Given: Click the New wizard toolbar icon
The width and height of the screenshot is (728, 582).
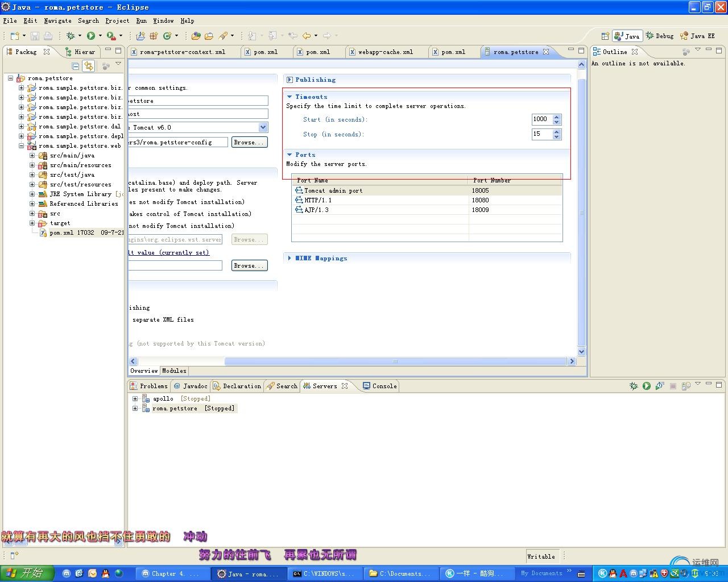Looking at the screenshot, I should (14, 36).
